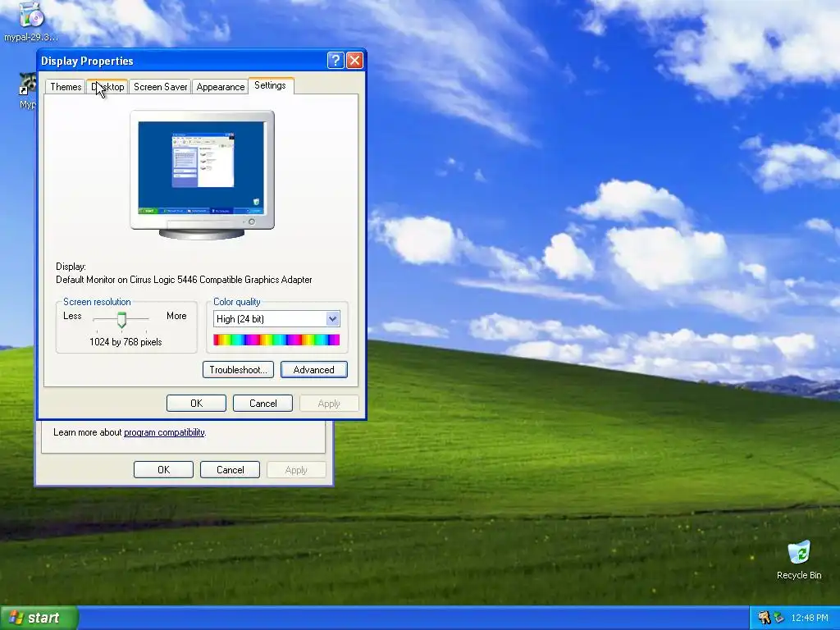Click the More label of resolution slider
This screenshot has height=630, width=840.
(x=176, y=316)
